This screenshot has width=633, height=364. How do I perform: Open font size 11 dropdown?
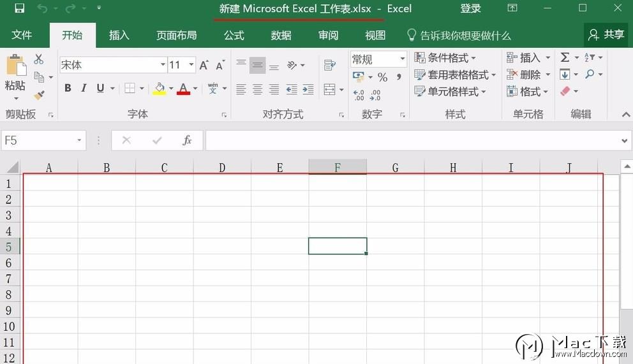point(191,64)
